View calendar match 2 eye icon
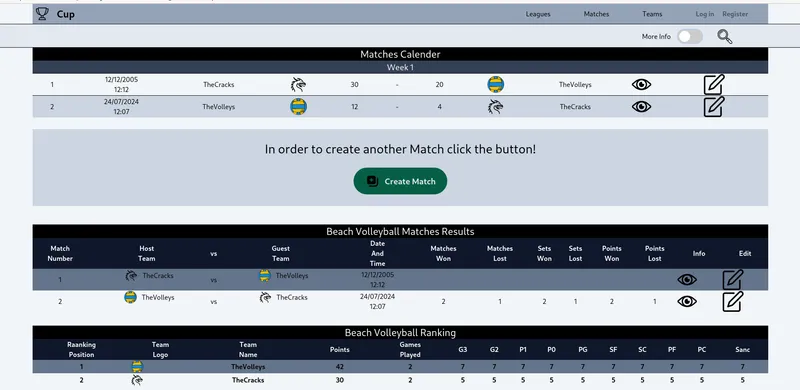 click(x=641, y=107)
